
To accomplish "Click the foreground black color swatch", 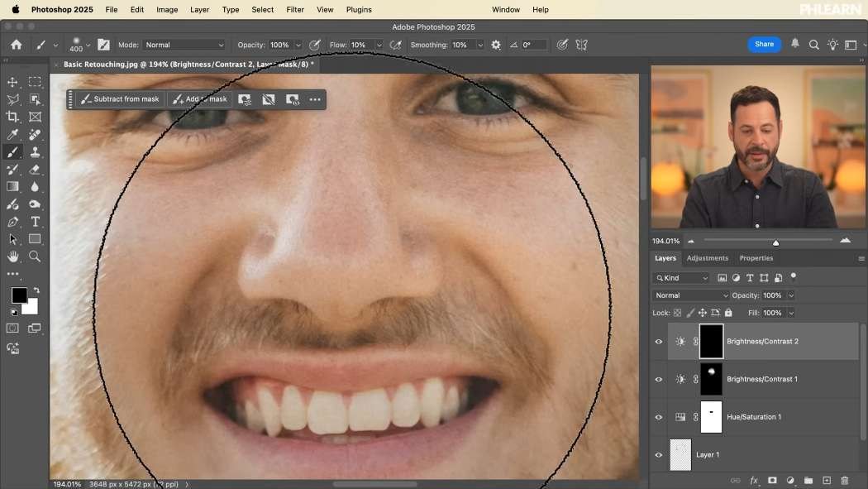I will pos(19,295).
